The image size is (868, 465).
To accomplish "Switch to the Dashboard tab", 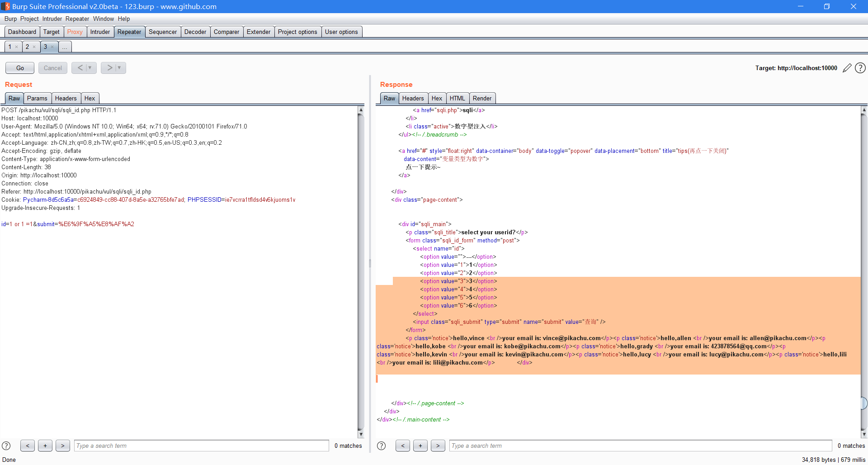I will 22,32.
